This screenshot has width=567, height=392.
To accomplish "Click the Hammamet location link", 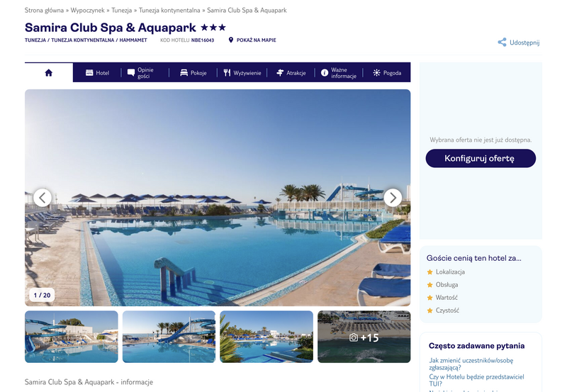I will pos(133,40).
